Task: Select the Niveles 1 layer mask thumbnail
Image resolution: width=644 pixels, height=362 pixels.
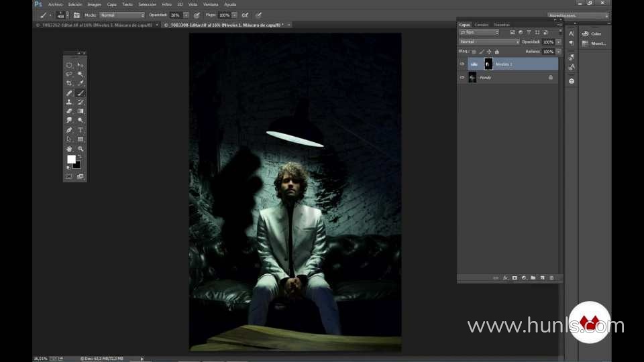Action: [x=488, y=64]
